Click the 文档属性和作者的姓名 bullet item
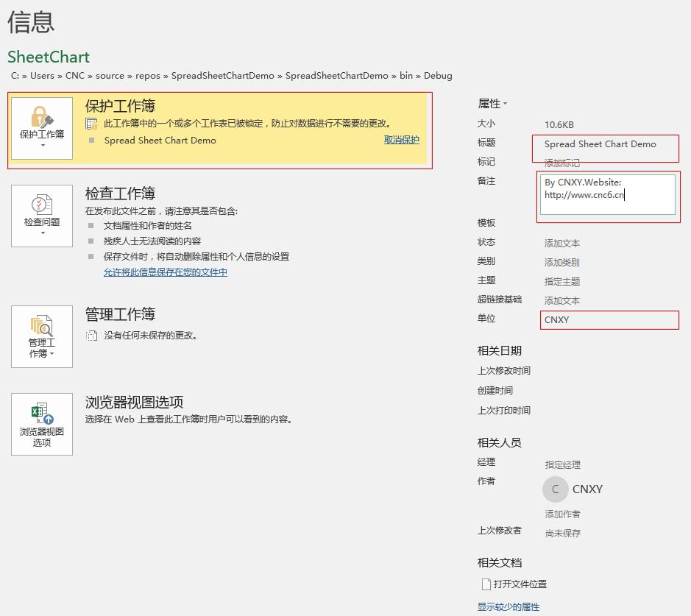The width and height of the screenshot is (691, 616). click(x=148, y=226)
